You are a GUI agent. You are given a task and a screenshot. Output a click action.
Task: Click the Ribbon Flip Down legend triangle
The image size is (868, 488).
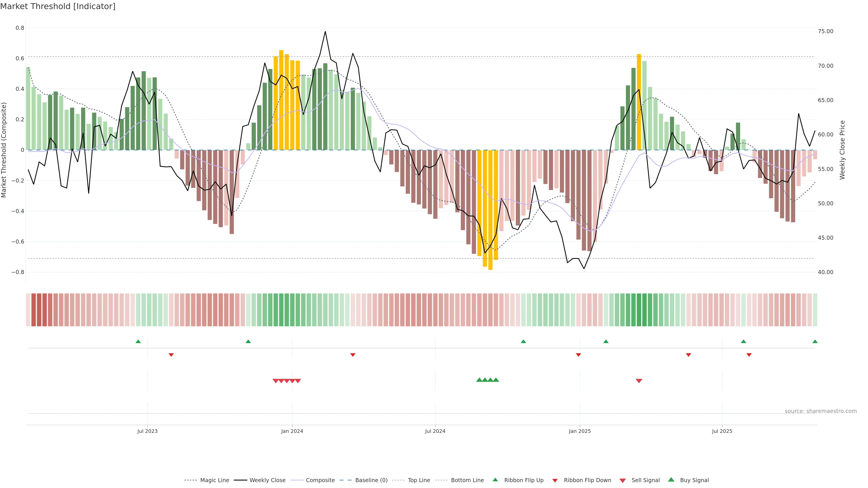point(555,480)
